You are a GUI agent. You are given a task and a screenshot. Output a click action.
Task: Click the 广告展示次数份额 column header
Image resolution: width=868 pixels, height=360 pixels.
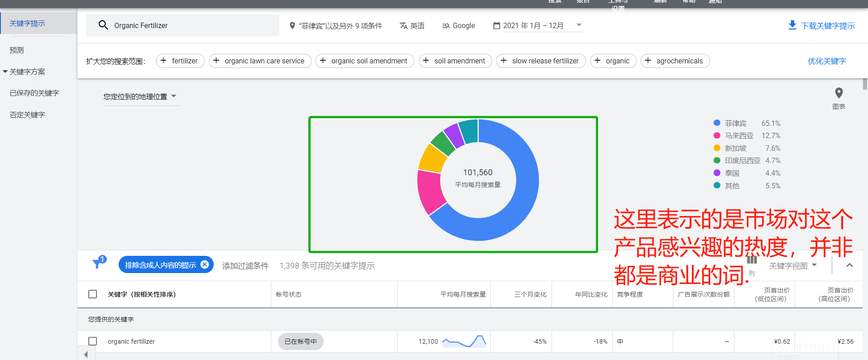(704, 294)
